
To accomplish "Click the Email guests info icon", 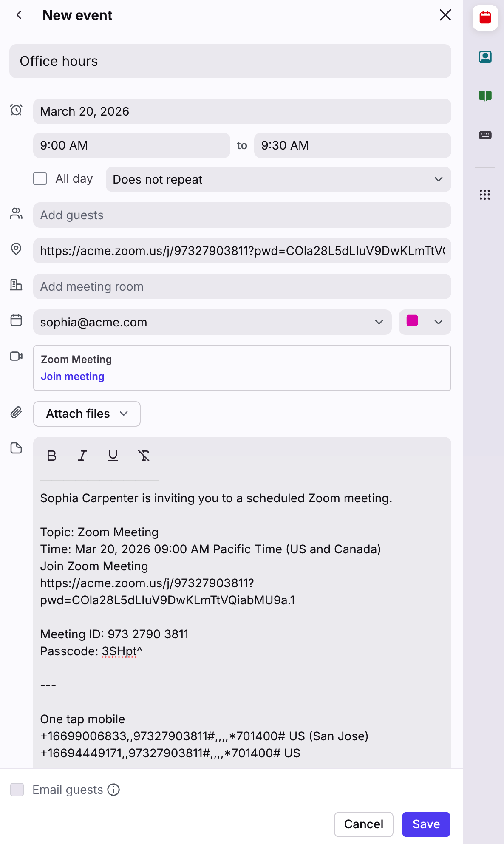I will point(113,790).
